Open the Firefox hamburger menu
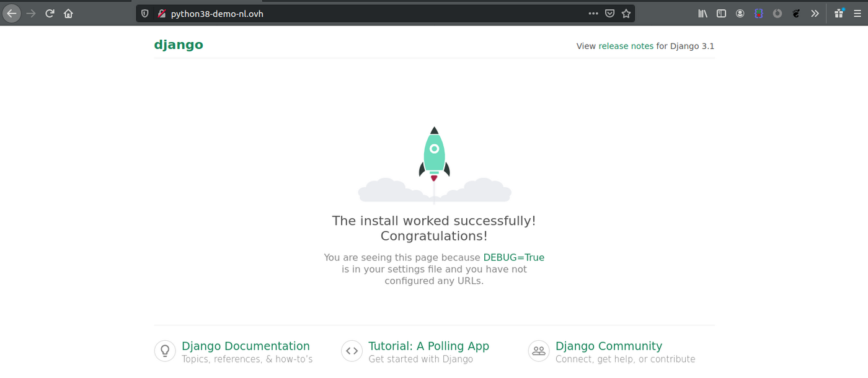Viewport: 868px width, 378px height. click(857, 14)
